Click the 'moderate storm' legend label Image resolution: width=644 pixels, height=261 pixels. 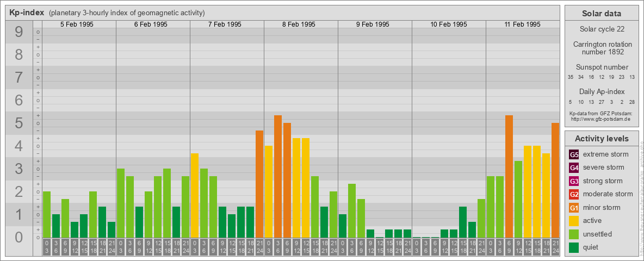[x=608, y=194]
